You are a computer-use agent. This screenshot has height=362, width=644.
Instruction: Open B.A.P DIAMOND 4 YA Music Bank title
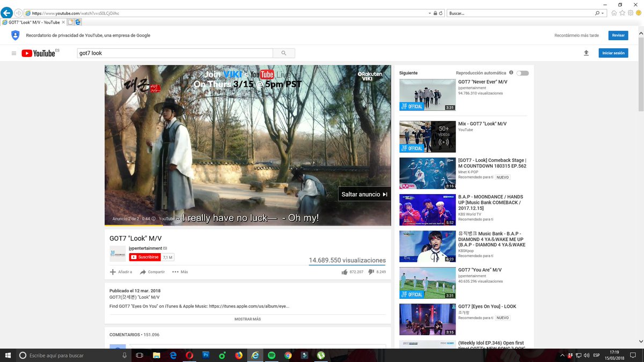(x=492, y=239)
